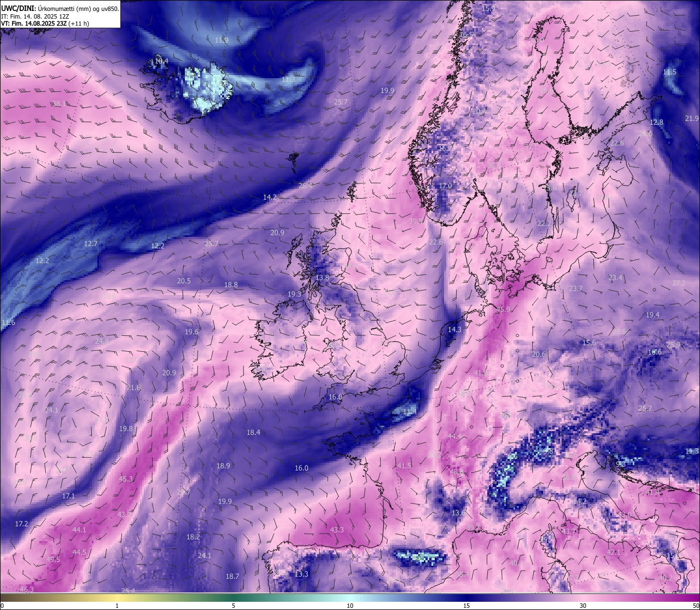Click the 45.9 value over Germany

[503, 309]
